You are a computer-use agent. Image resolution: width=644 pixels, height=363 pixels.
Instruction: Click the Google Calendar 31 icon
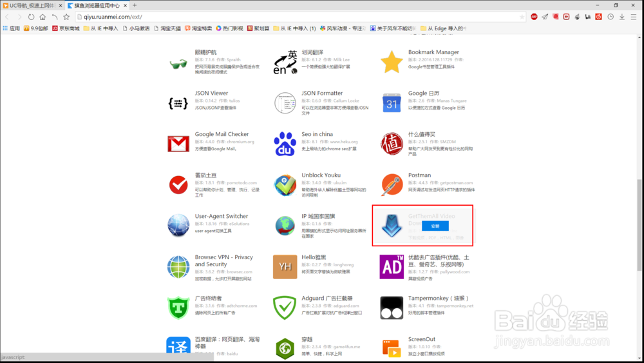click(392, 103)
